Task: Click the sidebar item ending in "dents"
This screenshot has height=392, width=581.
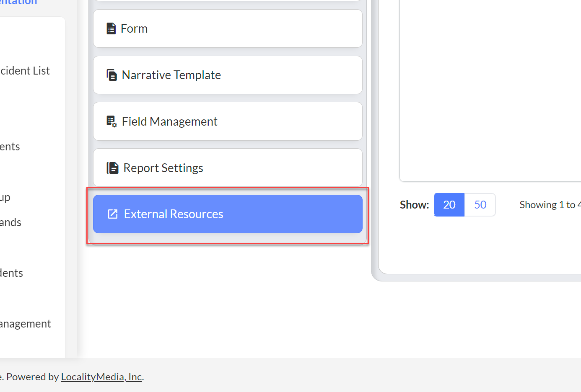Action: (x=11, y=273)
